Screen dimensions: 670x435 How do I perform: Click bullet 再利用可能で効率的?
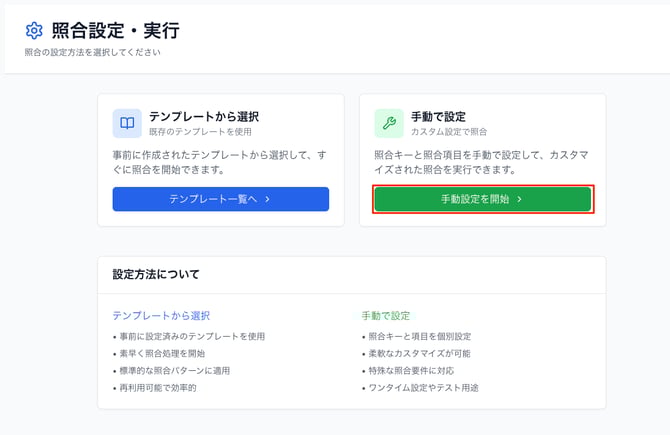(159, 387)
